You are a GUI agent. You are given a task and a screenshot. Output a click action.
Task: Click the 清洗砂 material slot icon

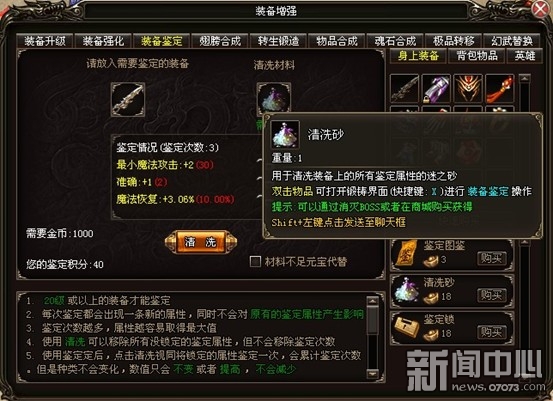(x=274, y=98)
